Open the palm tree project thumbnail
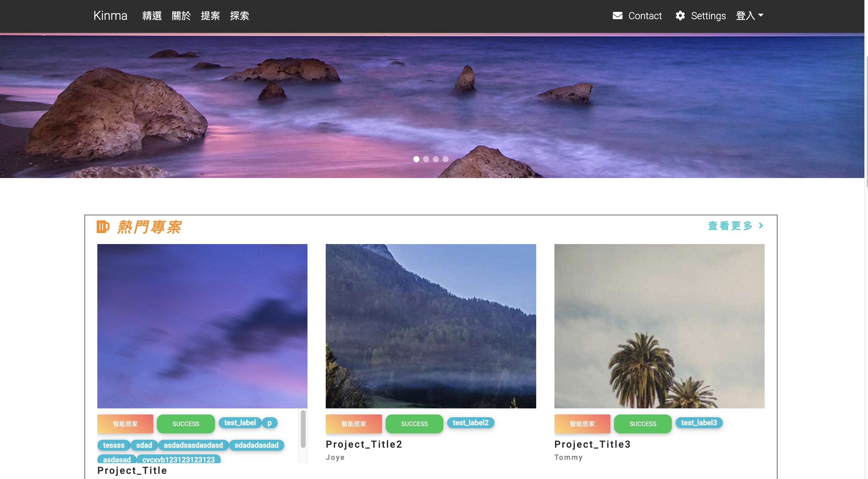This screenshot has width=868, height=479. (x=659, y=326)
